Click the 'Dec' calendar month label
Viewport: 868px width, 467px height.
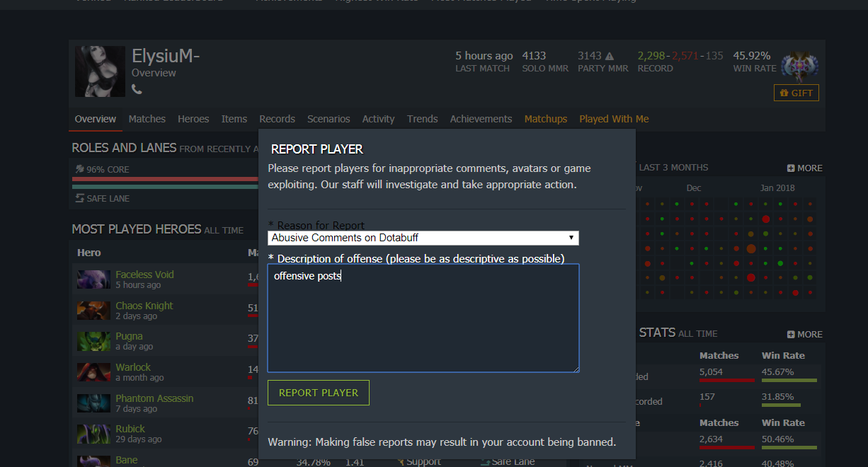pos(694,188)
